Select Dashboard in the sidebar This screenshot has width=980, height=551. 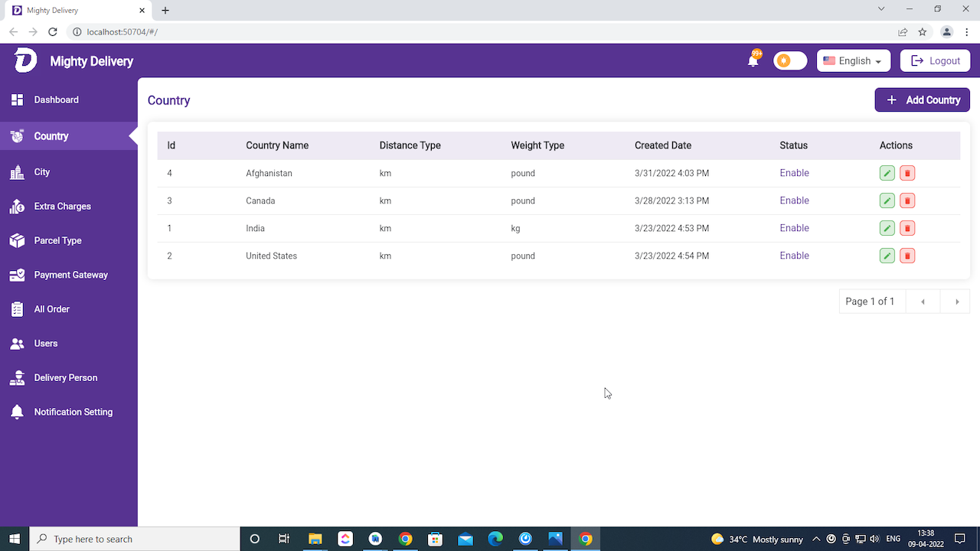point(56,99)
